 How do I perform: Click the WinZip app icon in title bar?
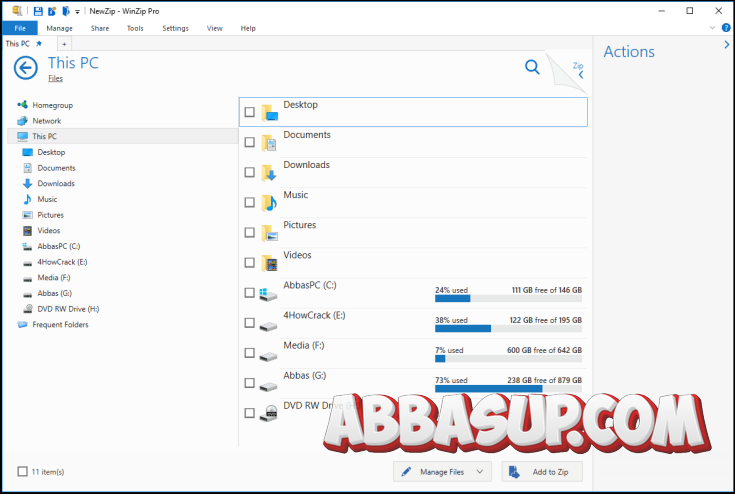click(17, 10)
